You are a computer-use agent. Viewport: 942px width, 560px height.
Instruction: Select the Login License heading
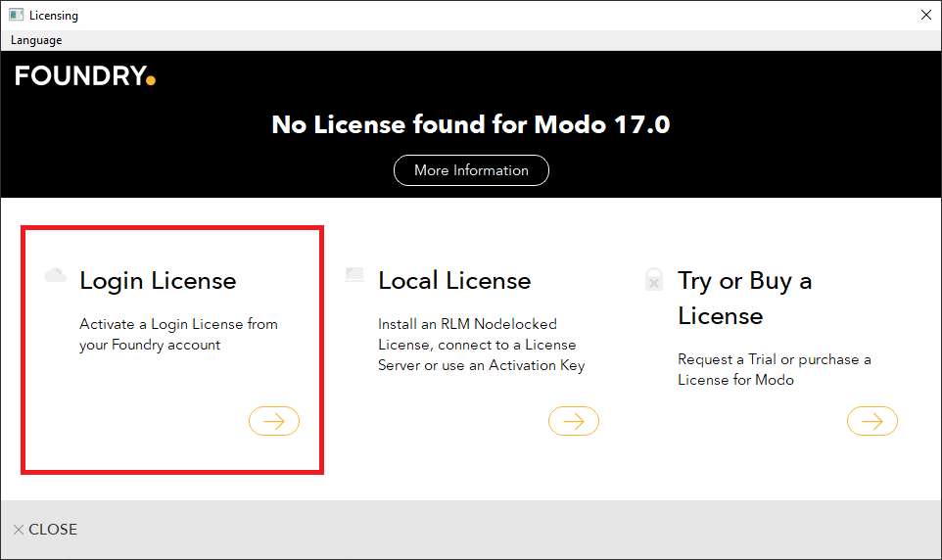158,281
